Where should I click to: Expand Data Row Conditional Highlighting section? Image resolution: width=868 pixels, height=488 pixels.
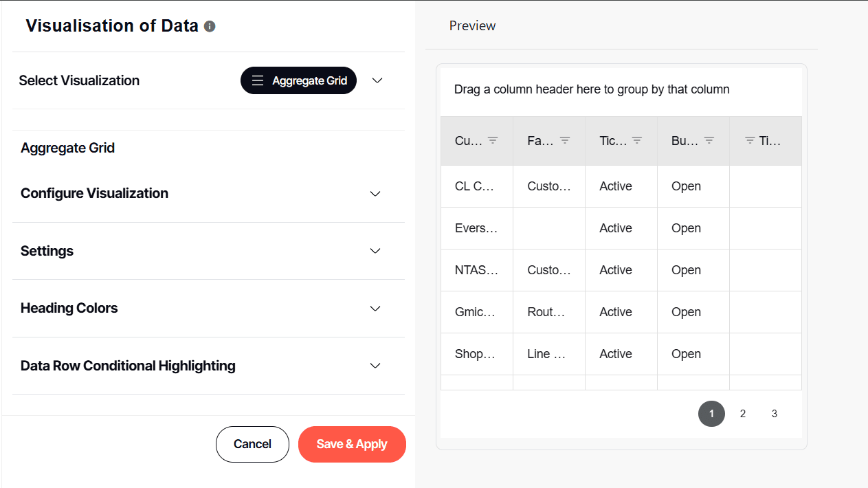(x=375, y=366)
